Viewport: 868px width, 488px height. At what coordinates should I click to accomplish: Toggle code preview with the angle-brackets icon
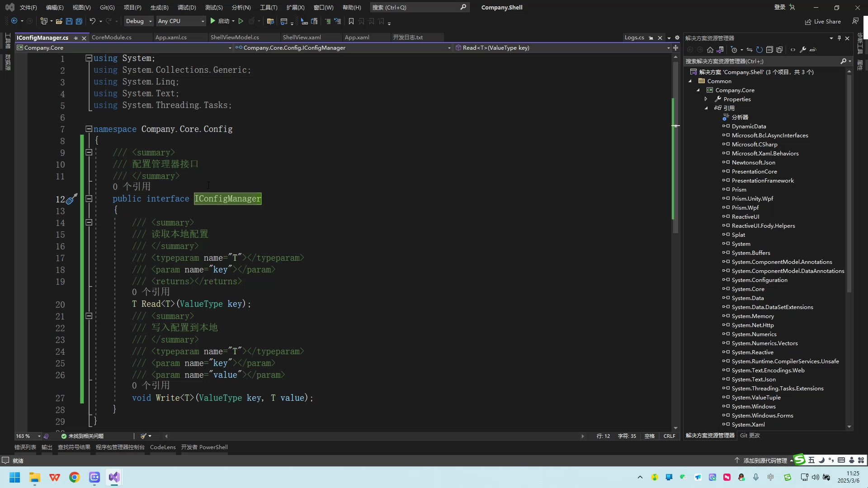(793, 50)
